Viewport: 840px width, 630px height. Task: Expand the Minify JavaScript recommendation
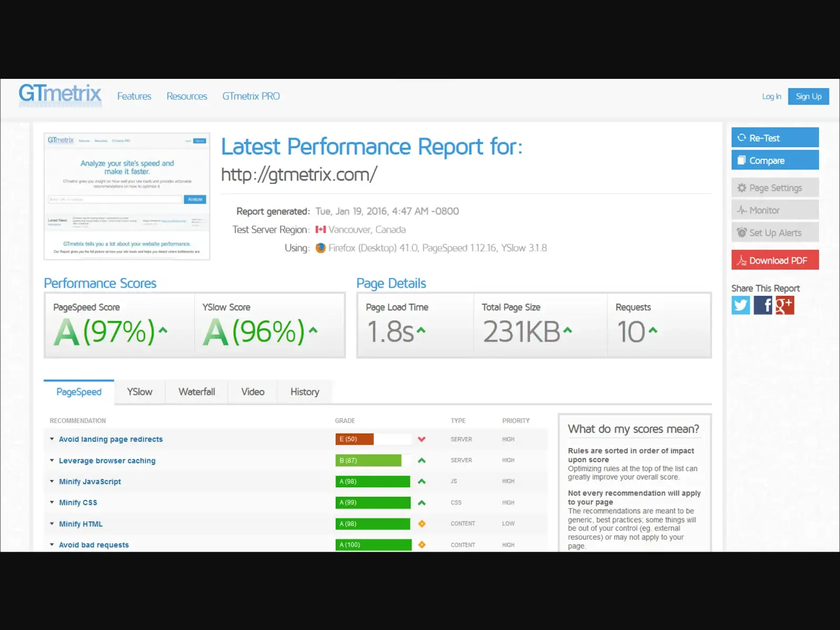tap(90, 481)
